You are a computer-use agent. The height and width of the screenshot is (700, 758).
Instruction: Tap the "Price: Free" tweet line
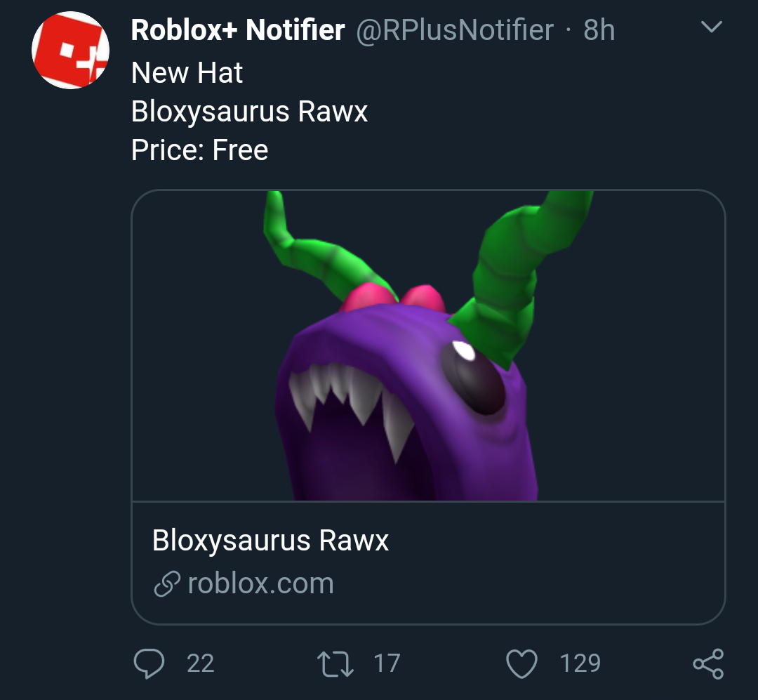199,150
